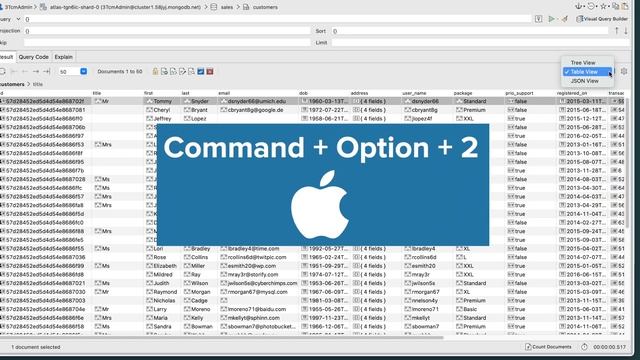Click the anchor icon in top toolbar
The height and width of the screenshot is (360, 640).
pyautogui.click(x=578, y=7)
